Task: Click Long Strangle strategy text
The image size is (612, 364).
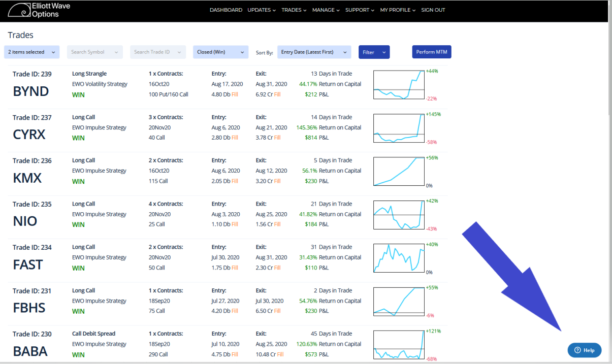Action: (x=89, y=74)
